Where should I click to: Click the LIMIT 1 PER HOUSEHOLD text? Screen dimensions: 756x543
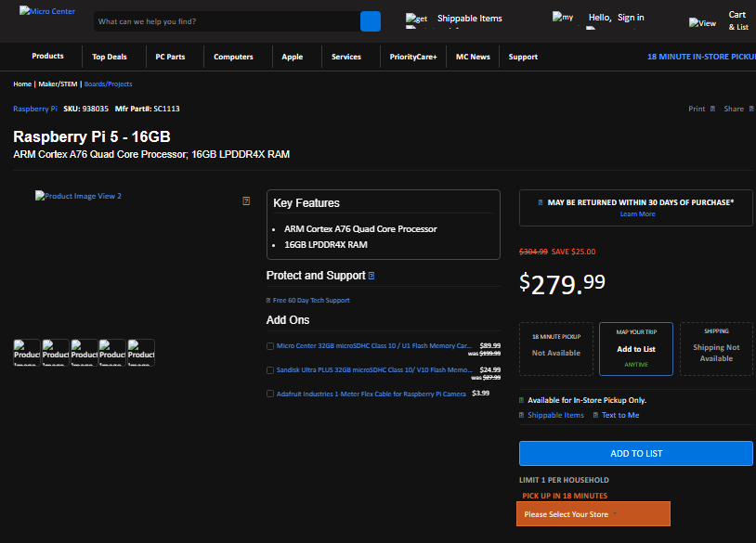point(564,480)
